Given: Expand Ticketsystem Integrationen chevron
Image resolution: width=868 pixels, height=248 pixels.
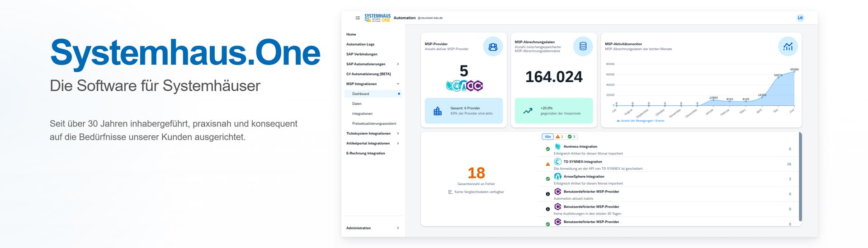Looking at the screenshot, I should pos(398,134).
